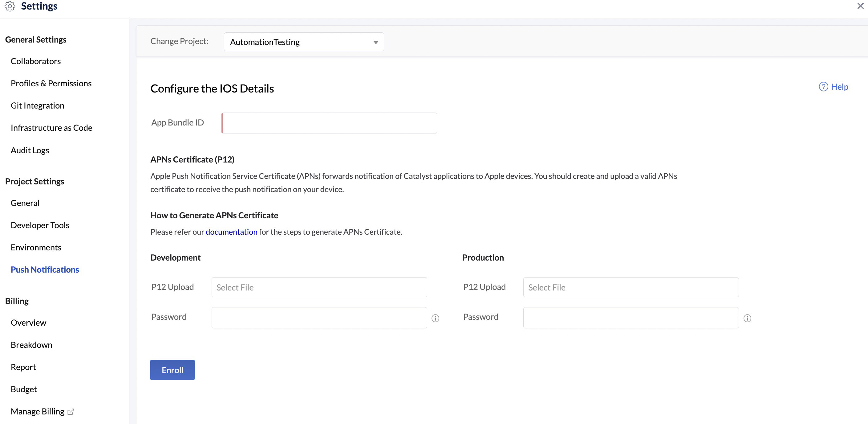Open Billing Budget page
The height and width of the screenshot is (424, 868).
[x=24, y=389]
